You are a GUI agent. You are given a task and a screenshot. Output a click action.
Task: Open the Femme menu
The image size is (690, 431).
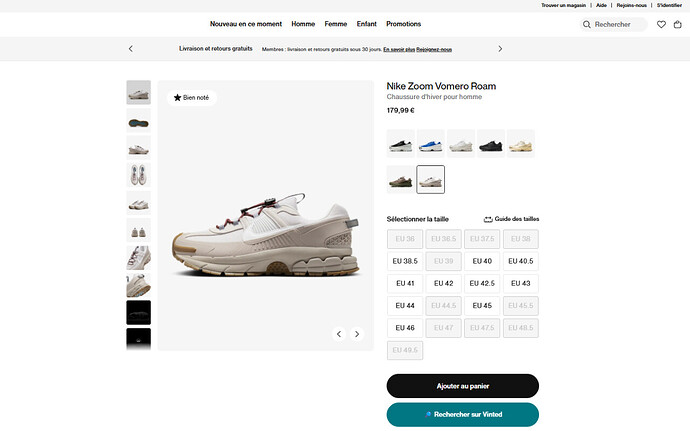(336, 24)
